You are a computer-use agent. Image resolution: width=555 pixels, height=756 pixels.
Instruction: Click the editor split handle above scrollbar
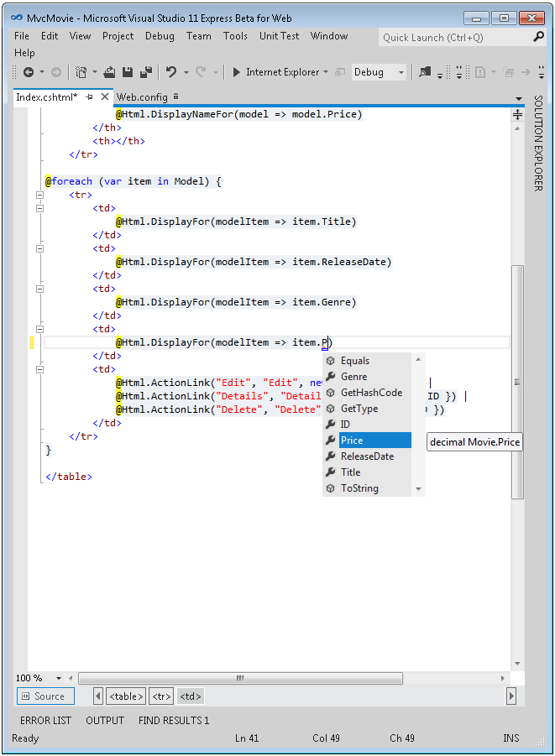517,114
